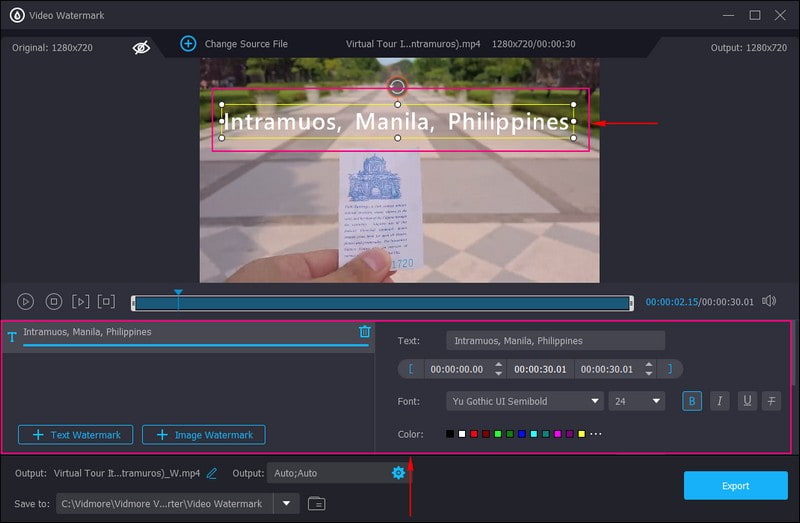
Task: Click the Play button in playback controls
Action: click(26, 301)
